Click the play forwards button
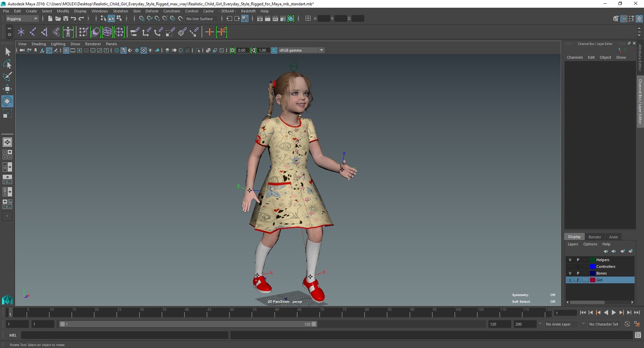 pos(613,312)
